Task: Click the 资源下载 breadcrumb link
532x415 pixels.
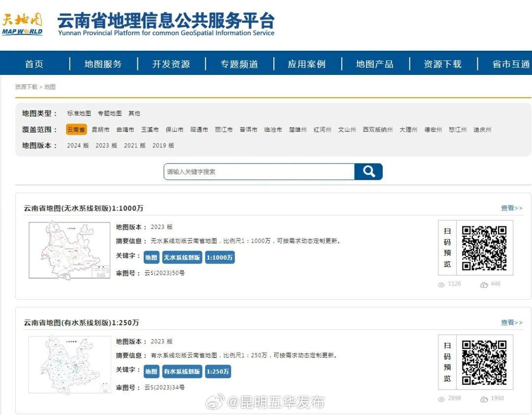Action: coord(26,87)
